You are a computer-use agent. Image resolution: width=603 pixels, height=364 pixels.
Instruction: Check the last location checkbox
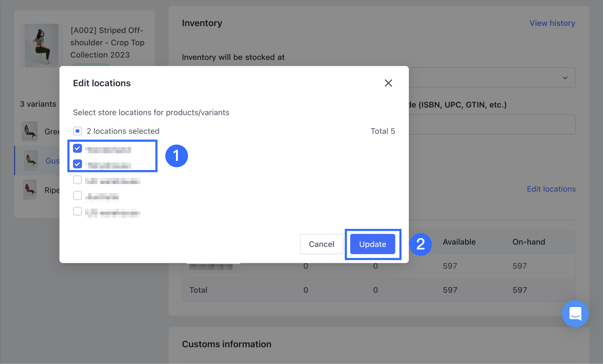pos(77,211)
